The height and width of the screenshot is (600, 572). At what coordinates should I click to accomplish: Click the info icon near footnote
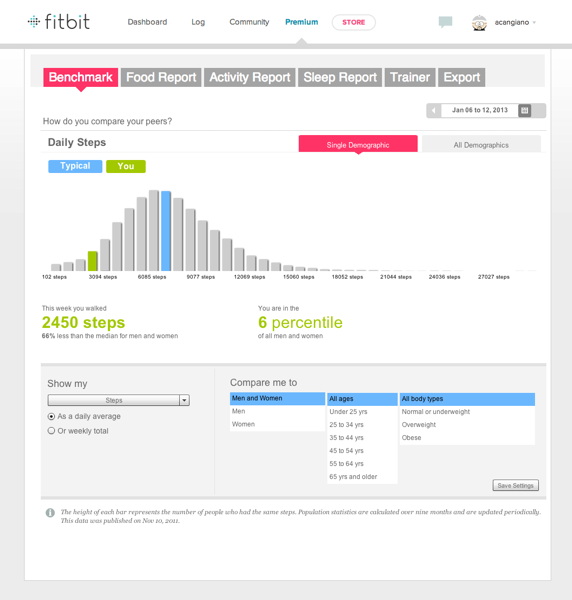pos(50,512)
